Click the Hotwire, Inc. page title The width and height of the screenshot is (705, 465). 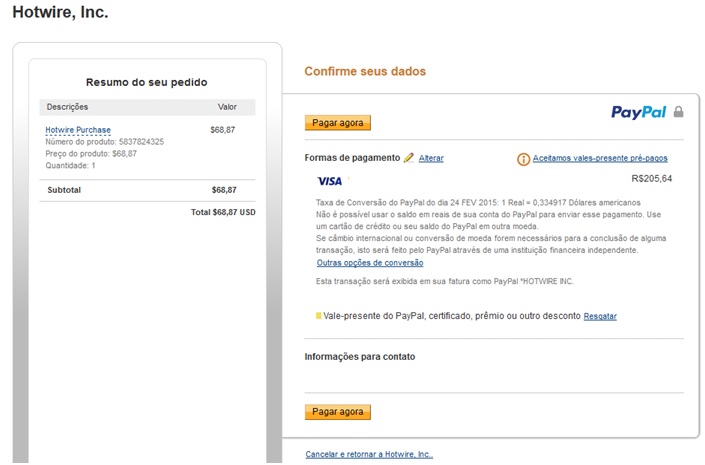tap(60, 14)
